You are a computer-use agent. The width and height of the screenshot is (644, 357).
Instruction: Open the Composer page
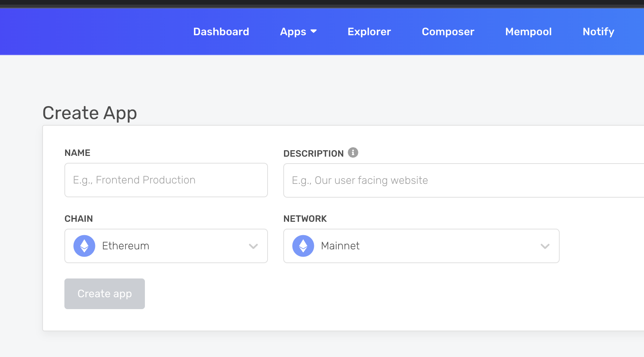tap(448, 31)
